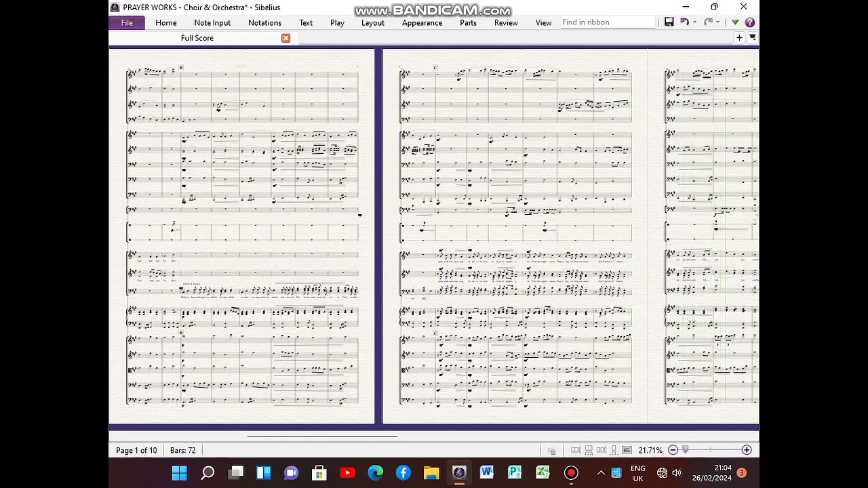Open the Play ribbon tab
Viewport: 868px width, 488px height.
coord(337,22)
